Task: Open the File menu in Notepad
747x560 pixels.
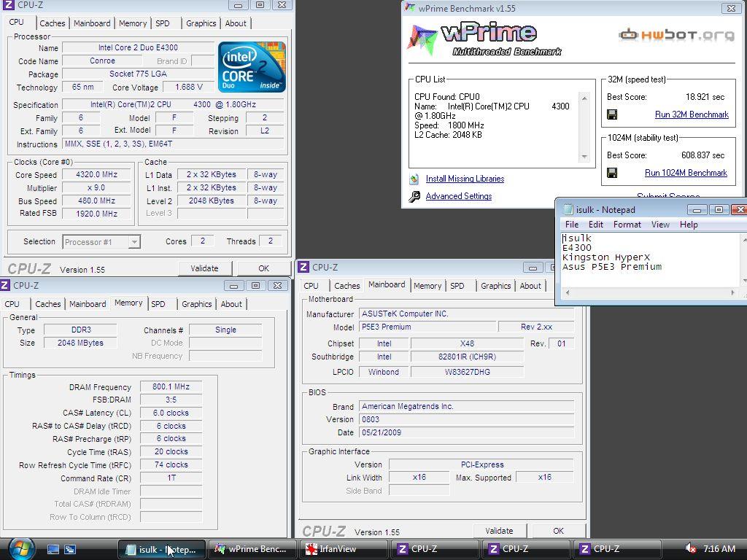Action: click(572, 225)
